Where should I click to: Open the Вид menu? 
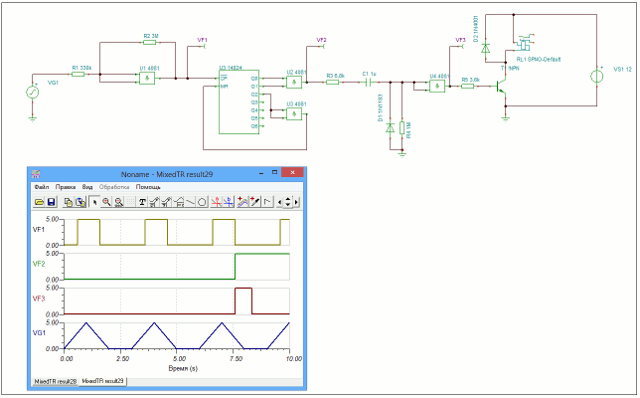click(x=87, y=187)
